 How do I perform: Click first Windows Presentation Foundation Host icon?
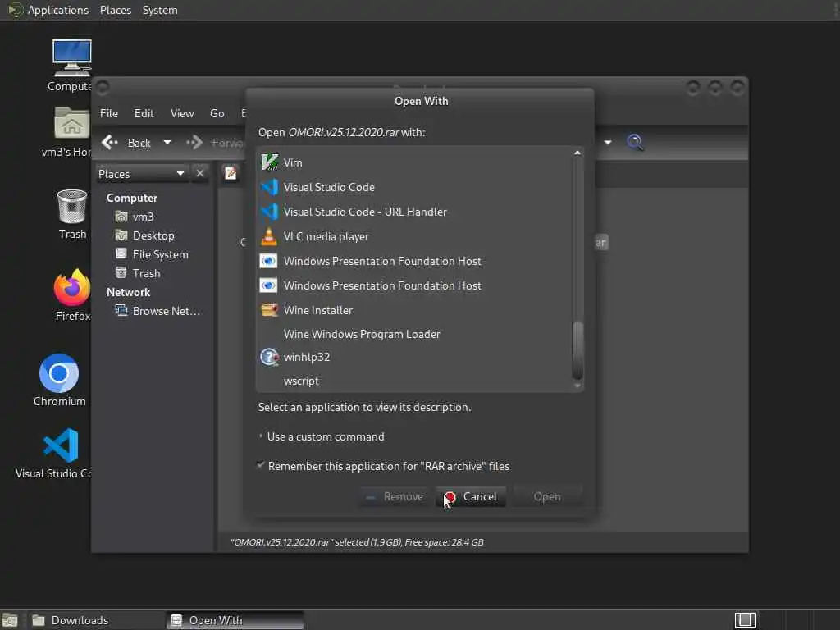click(269, 261)
